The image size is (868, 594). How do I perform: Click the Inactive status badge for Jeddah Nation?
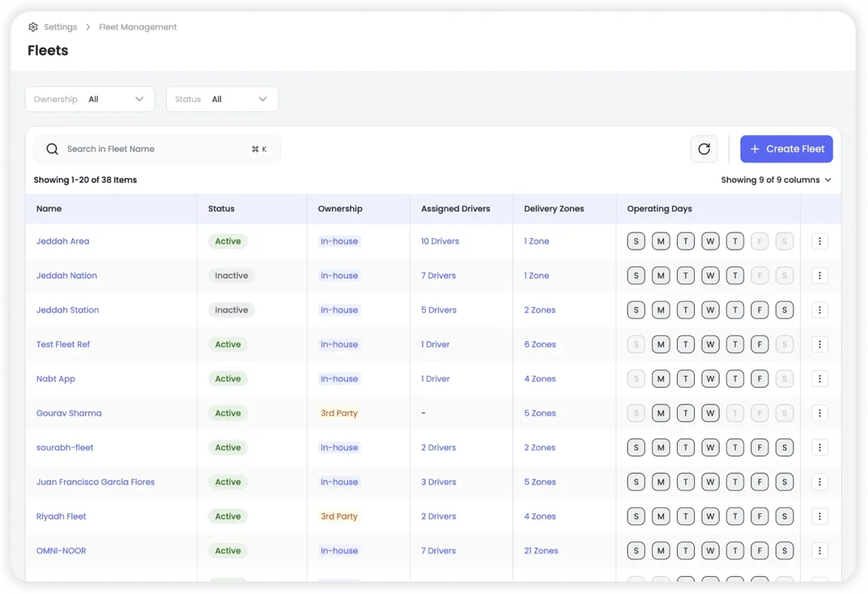pos(231,275)
